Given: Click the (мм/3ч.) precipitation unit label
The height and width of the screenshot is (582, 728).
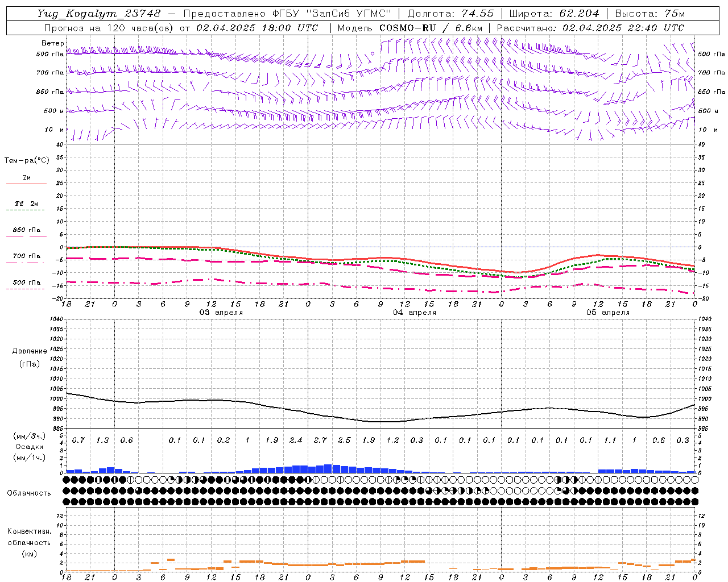Looking at the screenshot, I should click(x=30, y=436).
